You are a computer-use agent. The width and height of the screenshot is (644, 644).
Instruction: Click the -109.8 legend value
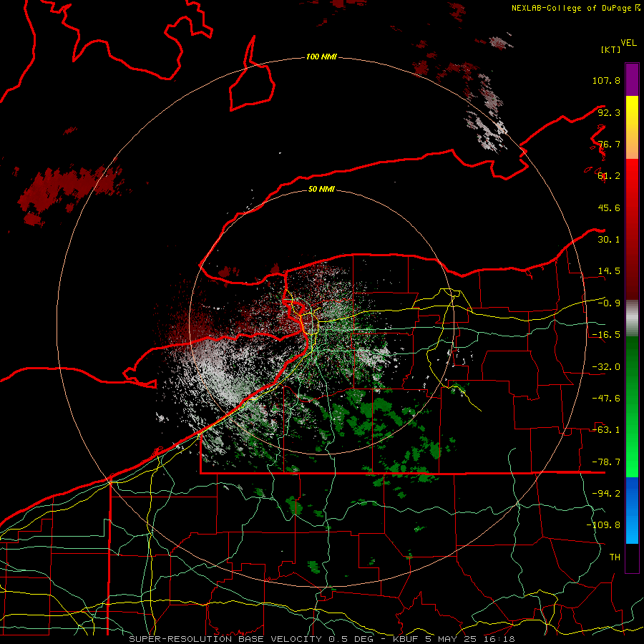[603, 525]
